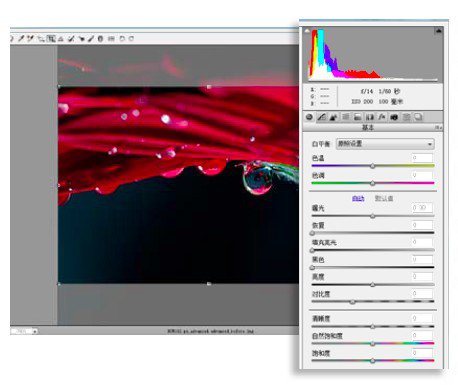Switch to the Basic (基本) panel tab
The image size is (458, 385).
pos(309,117)
